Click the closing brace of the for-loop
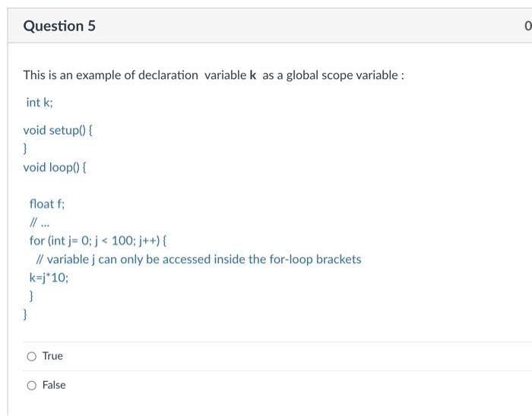532x416 pixels. click(31, 296)
